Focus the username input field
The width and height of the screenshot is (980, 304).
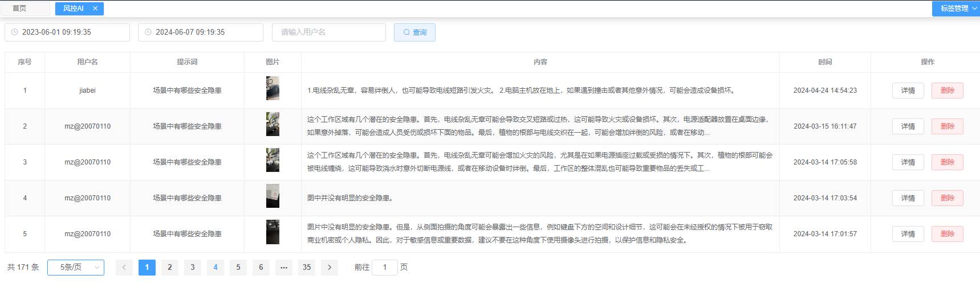(x=329, y=32)
